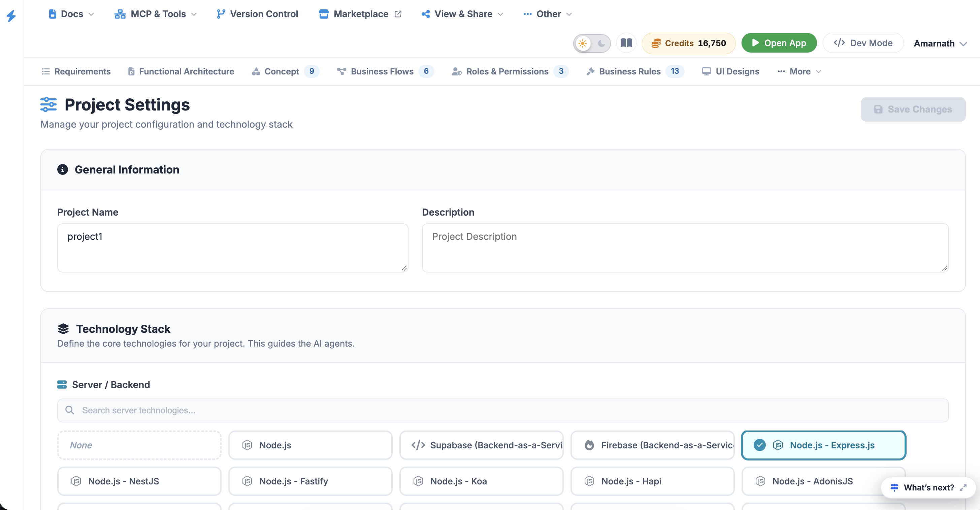980x510 pixels.
Task: Select the Node.js - NestJS option
Action: 139,481
